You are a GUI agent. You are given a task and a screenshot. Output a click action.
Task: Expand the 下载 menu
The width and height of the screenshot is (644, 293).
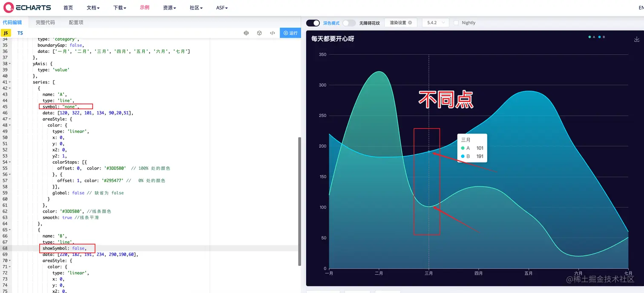pos(120,8)
